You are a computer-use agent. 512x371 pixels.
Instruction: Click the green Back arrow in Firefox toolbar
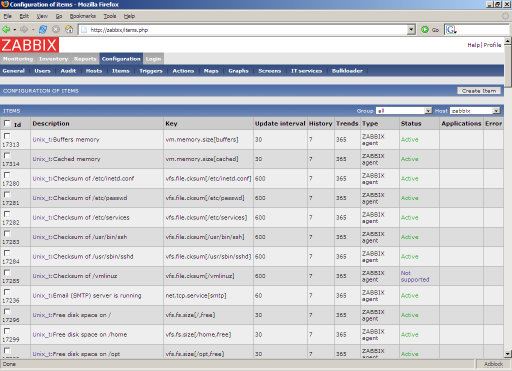(6, 30)
